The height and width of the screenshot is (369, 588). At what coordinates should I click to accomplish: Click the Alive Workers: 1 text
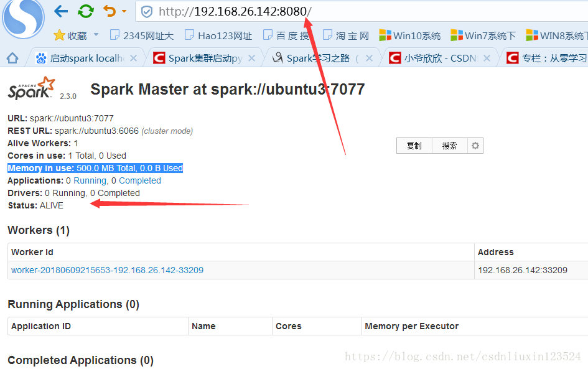pos(43,143)
